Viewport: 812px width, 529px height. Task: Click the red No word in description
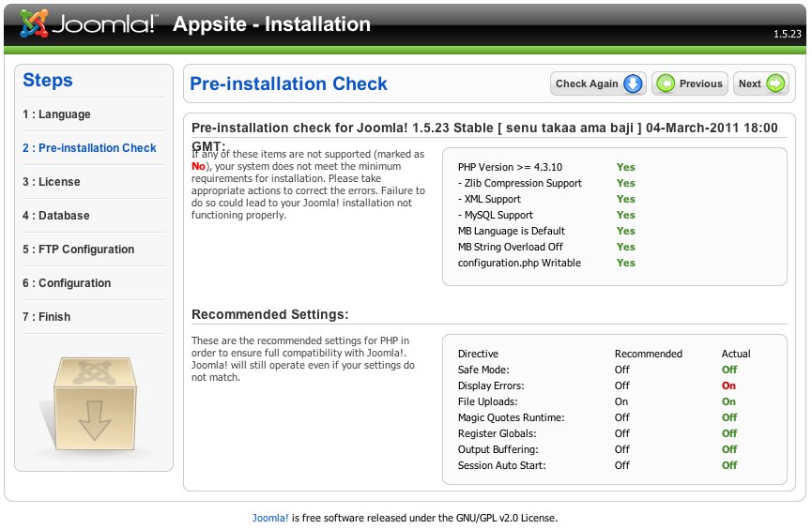198,166
